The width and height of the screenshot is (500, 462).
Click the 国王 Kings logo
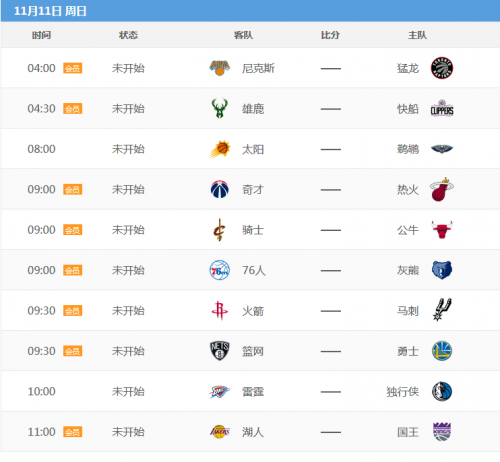click(x=442, y=432)
